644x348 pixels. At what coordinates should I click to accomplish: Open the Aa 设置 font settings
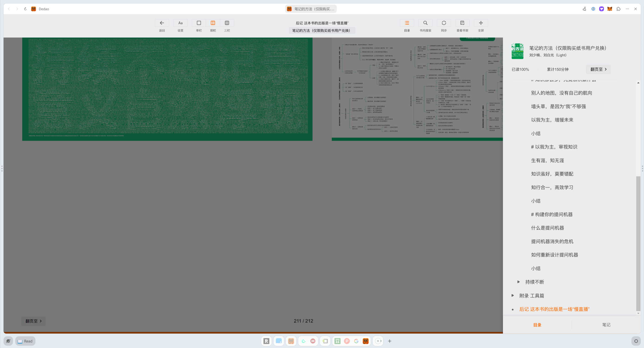[x=180, y=23]
